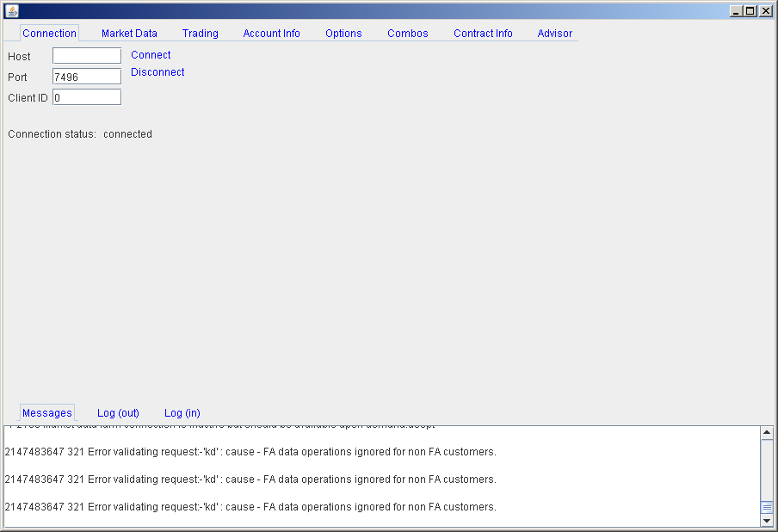The image size is (778, 532).
Task: Minimize the application window
Action: pos(737,11)
